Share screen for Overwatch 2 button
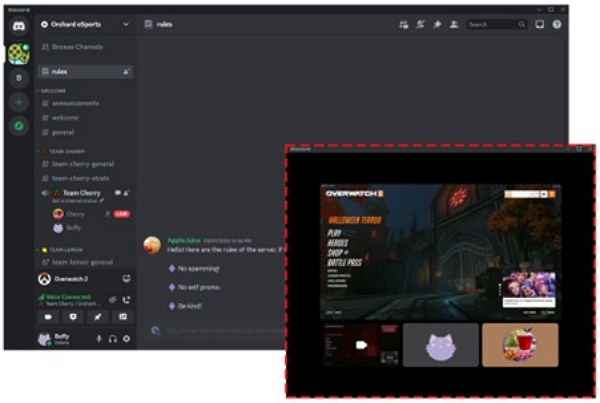The height and width of the screenshot is (403, 600). point(126,279)
